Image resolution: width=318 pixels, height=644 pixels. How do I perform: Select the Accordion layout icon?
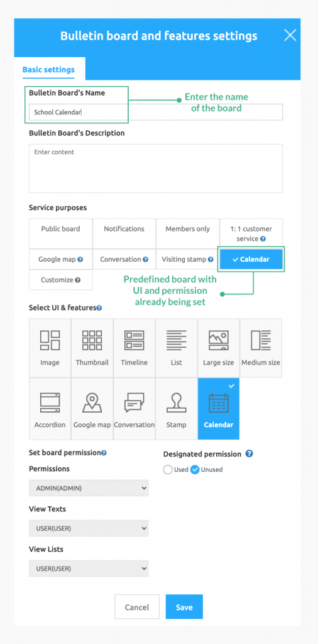coord(50,402)
